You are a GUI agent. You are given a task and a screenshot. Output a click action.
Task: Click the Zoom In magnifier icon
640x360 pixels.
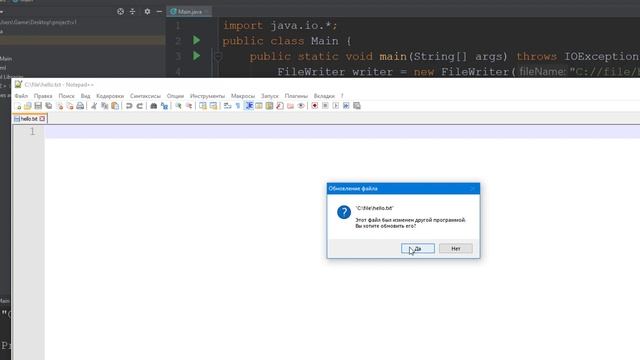click(x=178, y=106)
